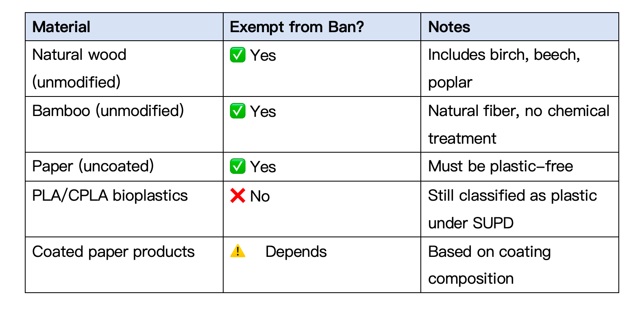Viewport: 644px width, 311px height.
Task: Click the Includes birch, beech, poplar note
Action: click(504, 68)
